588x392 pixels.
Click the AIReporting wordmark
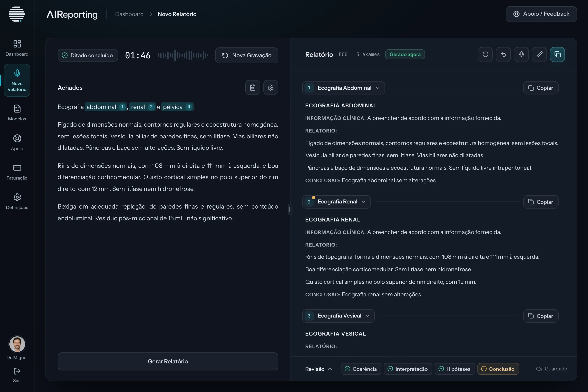tap(72, 15)
